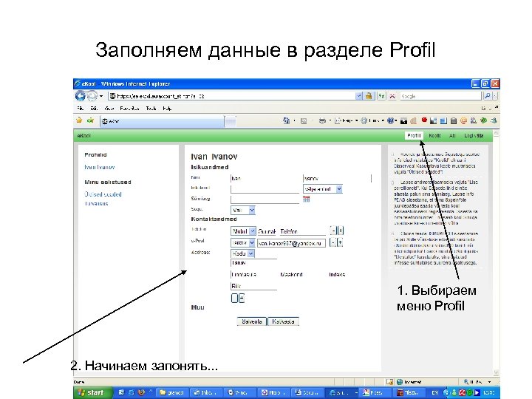The image size is (532, 399).
Task: Click the Telefon number field
Action: pyautogui.click(x=303, y=231)
